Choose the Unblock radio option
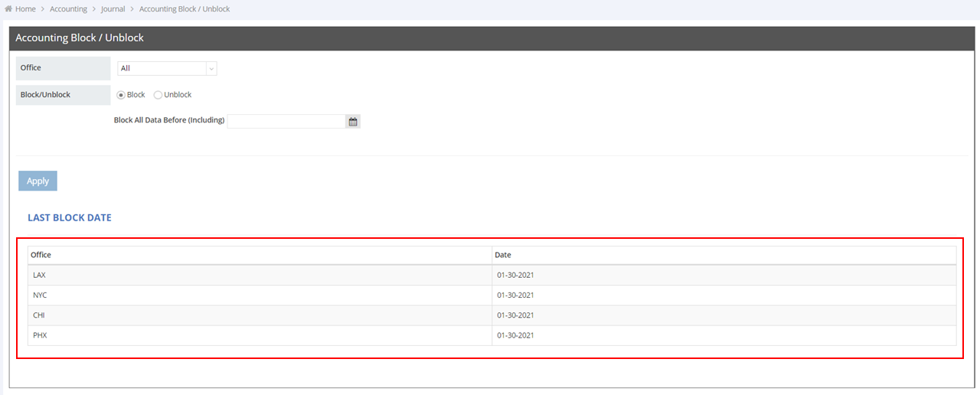The width and height of the screenshot is (980, 395). (x=158, y=95)
